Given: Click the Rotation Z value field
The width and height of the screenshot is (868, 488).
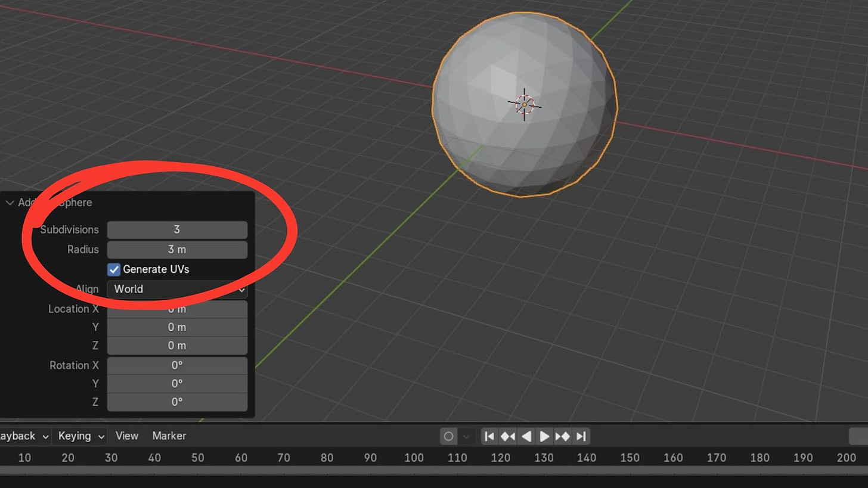Looking at the screenshot, I should coord(177,402).
